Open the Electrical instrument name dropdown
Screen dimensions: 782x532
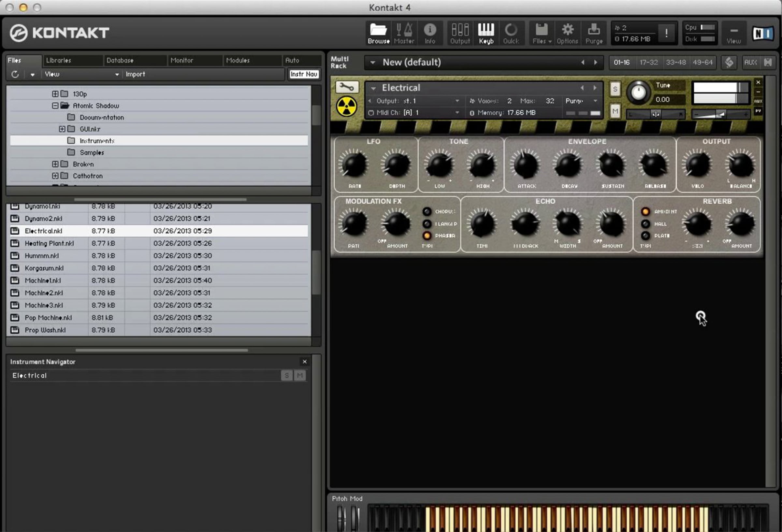tap(373, 88)
